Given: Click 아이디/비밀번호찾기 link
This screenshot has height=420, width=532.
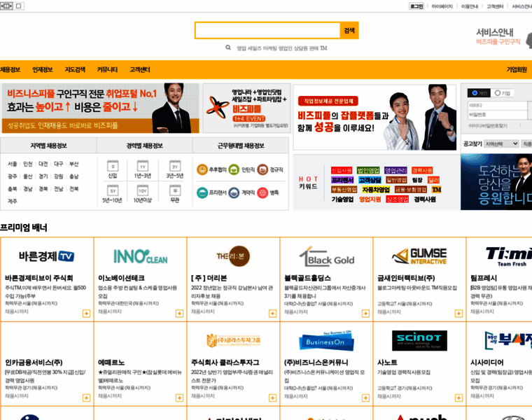Looking at the screenshot, I should point(488,125).
